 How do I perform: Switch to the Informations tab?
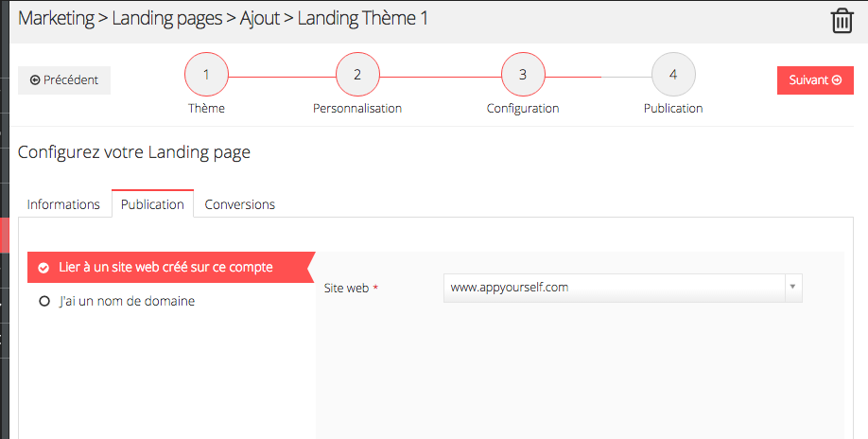pyautogui.click(x=63, y=204)
